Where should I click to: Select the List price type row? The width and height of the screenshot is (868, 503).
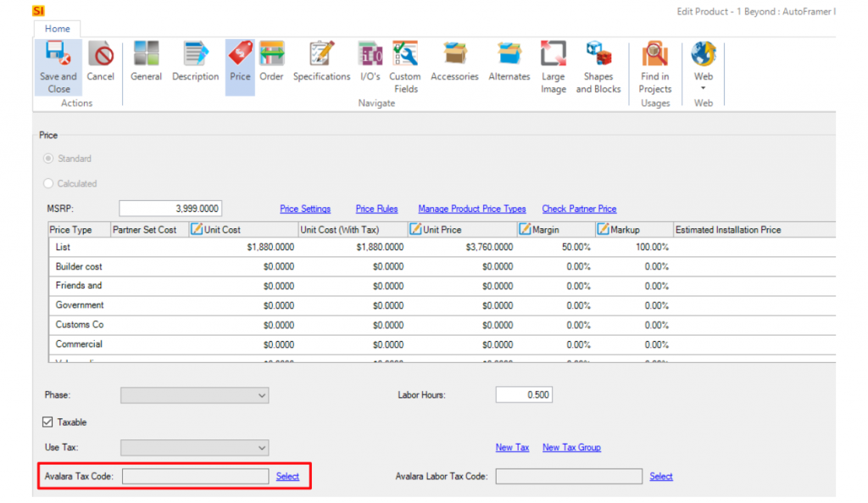442,247
